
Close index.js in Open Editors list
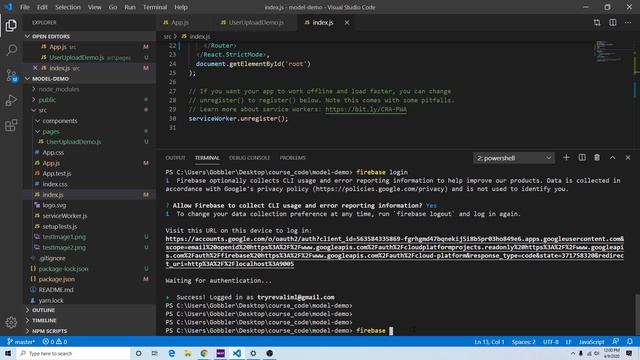(x=35, y=68)
